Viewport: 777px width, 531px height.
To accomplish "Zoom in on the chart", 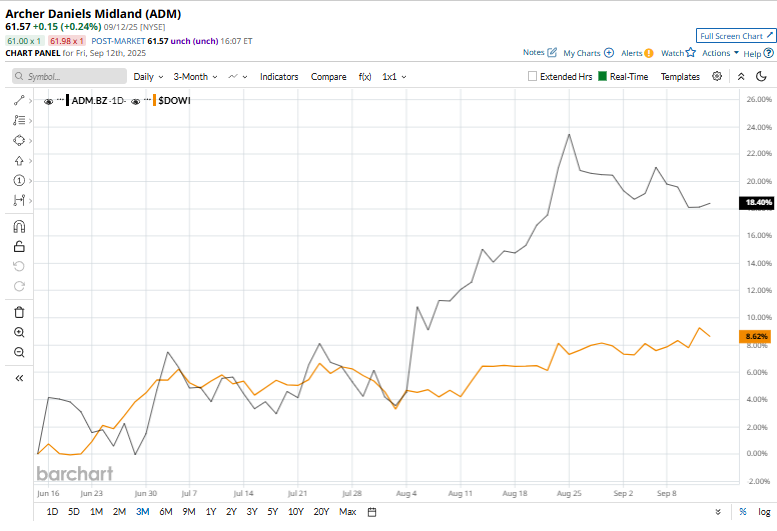I will (19, 332).
